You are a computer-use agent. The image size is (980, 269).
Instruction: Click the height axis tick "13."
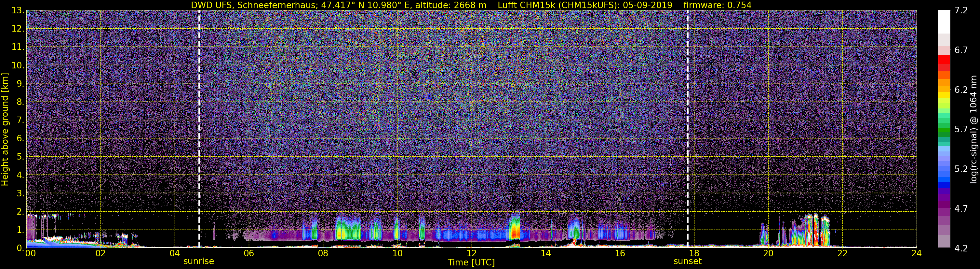(x=18, y=11)
